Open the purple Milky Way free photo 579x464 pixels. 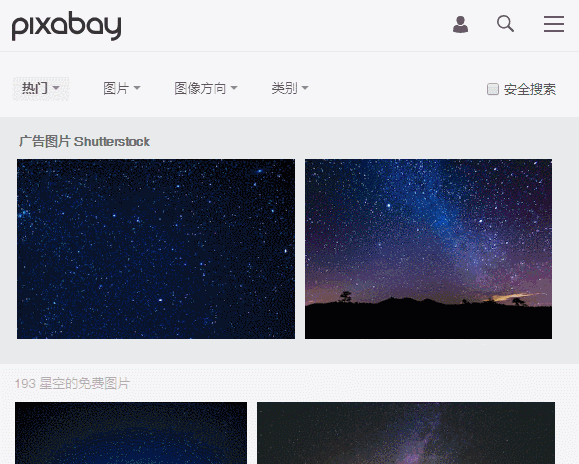[406, 433]
